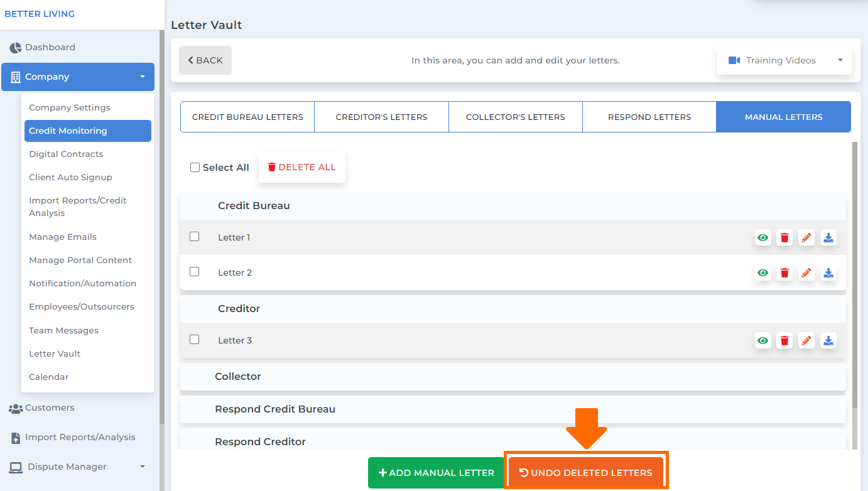Delete Letter 1 using trash icon
The image size is (868, 491).
coord(784,238)
